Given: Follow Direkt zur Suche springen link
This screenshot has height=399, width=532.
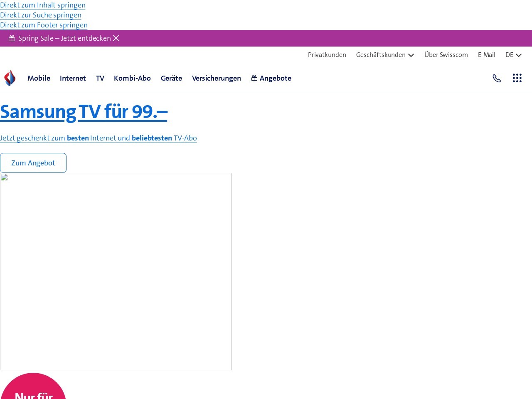Looking at the screenshot, I should tap(41, 15).
